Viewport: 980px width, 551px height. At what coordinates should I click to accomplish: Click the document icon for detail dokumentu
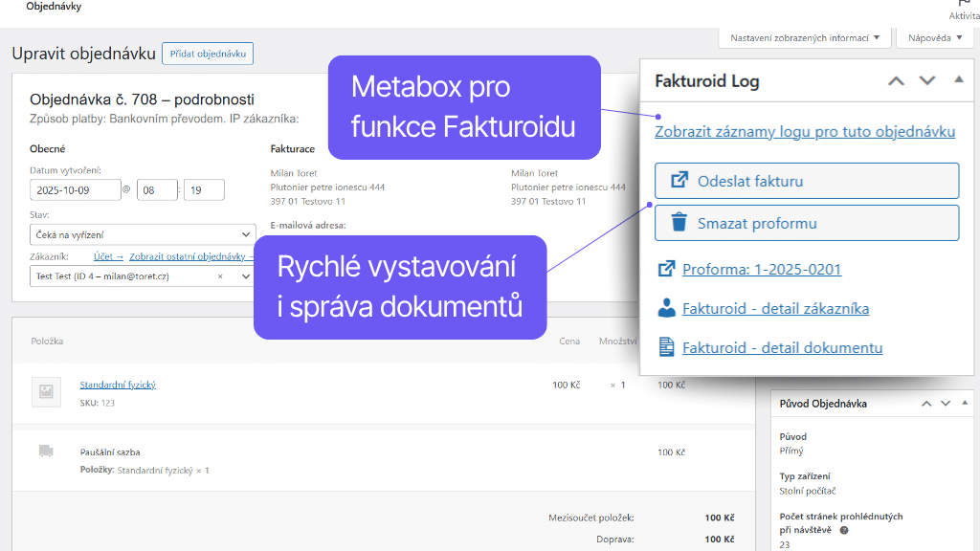[667, 348]
